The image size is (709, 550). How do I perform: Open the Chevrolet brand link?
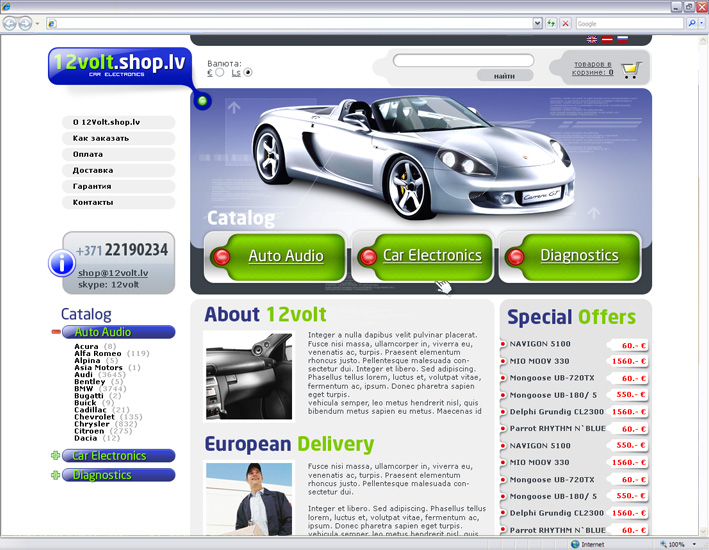pos(95,417)
